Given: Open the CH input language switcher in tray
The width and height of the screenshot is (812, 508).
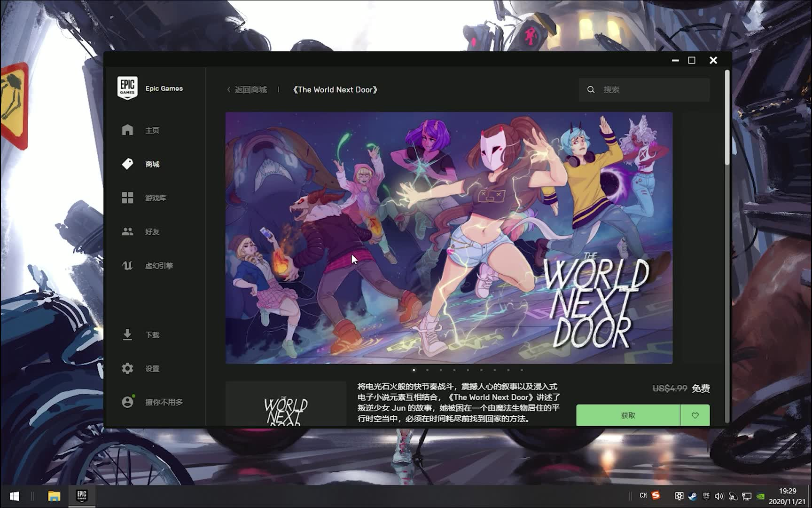Looking at the screenshot, I should point(643,495).
